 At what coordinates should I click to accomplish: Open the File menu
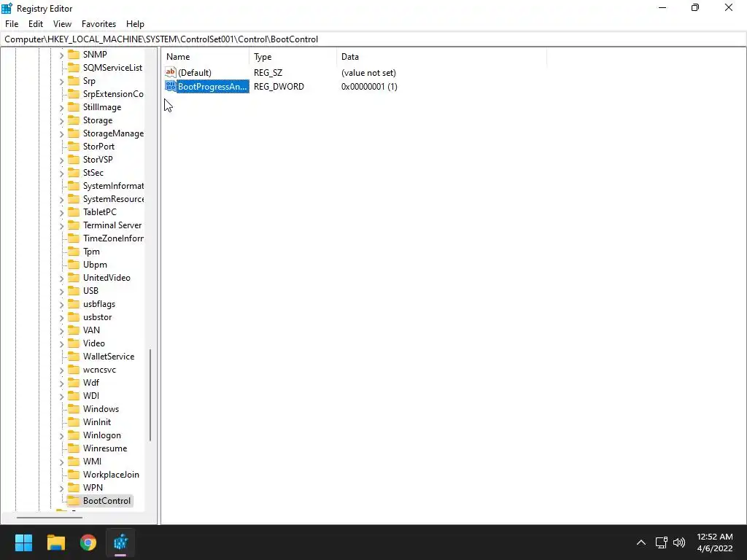[12, 24]
